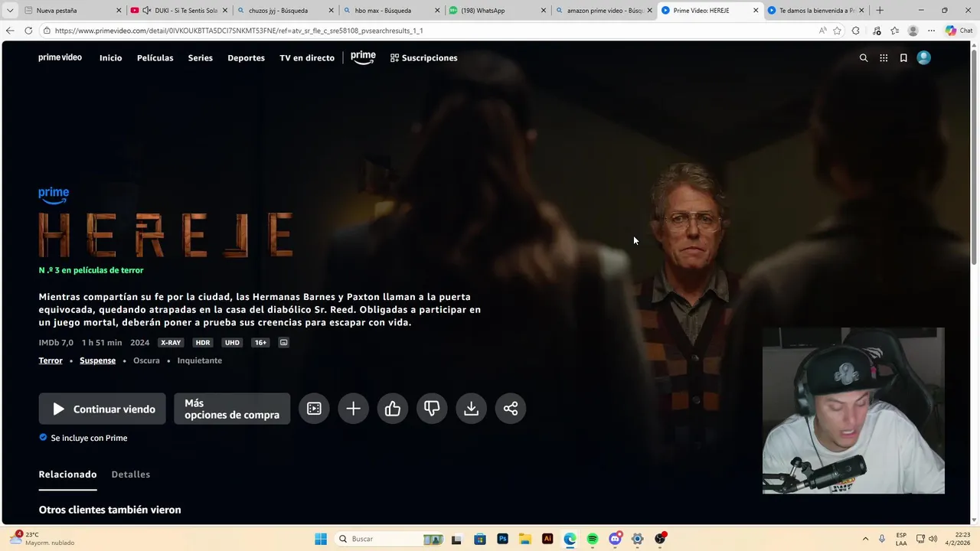980x551 pixels.
Task: Close the Prime Video: HEREJE tab
Action: pos(756,11)
